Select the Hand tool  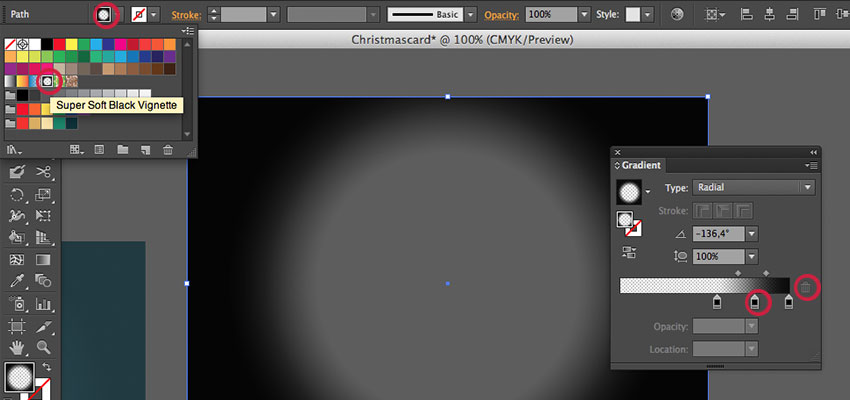(17, 347)
